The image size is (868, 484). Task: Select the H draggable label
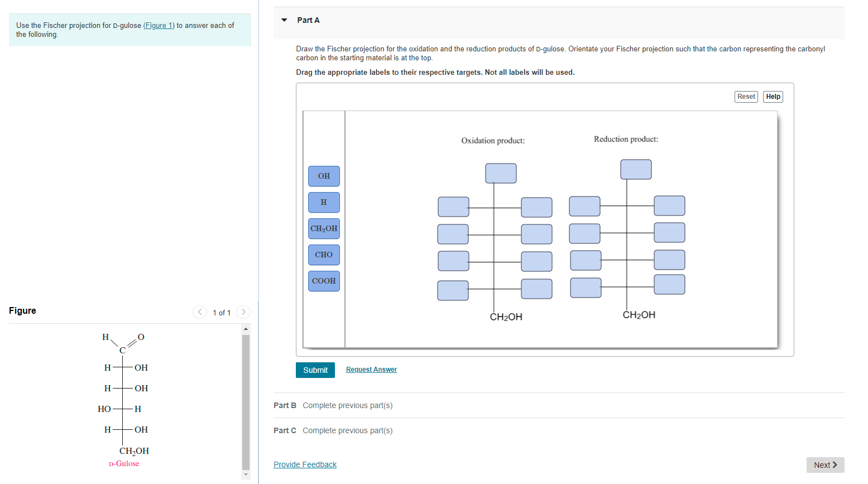tap(324, 202)
